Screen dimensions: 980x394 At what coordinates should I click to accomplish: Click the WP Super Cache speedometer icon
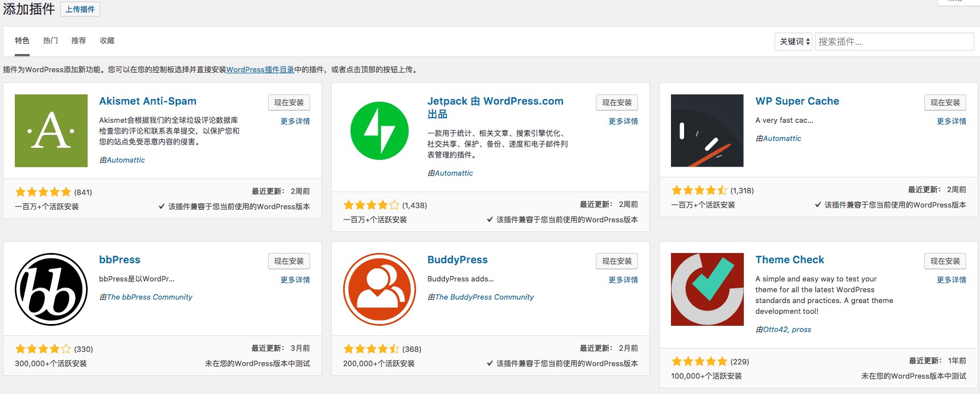coord(707,131)
